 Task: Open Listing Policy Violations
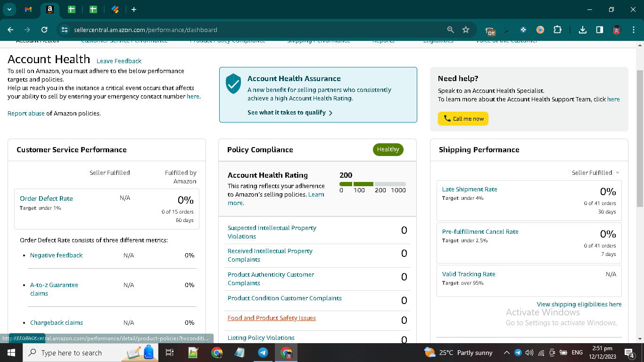pos(261,337)
